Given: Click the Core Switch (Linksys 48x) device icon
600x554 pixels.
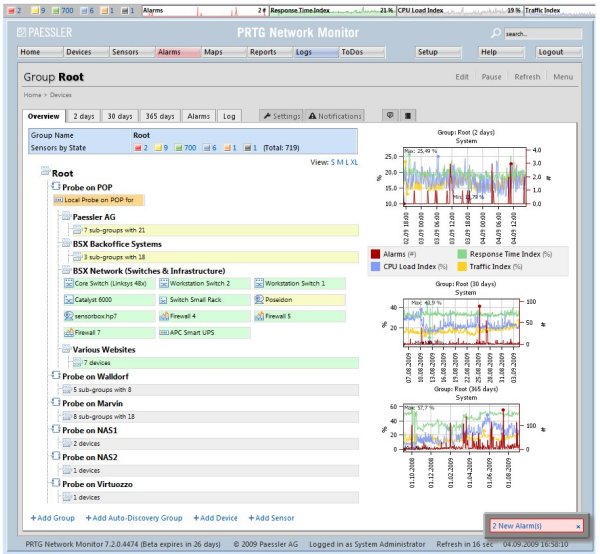Looking at the screenshot, I should 69,284.
